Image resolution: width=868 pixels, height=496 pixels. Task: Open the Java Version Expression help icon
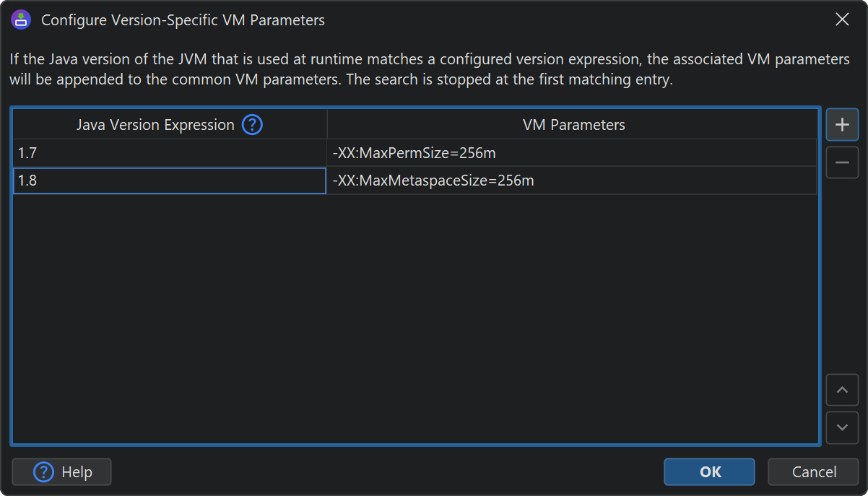pyautogui.click(x=252, y=125)
